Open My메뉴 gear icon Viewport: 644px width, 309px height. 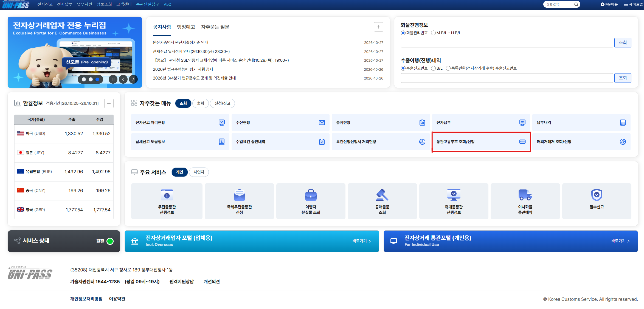click(x=602, y=4)
